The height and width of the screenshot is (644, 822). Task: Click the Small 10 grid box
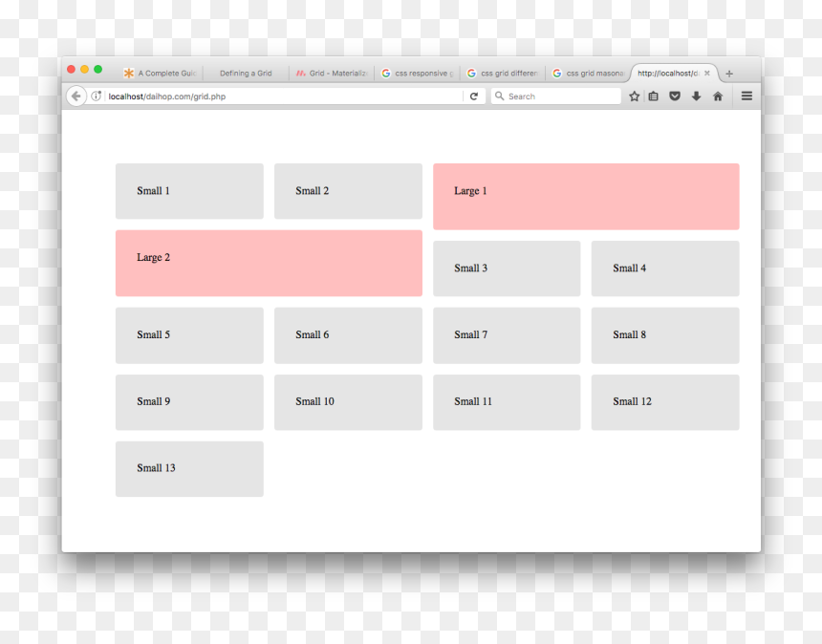(x=348, y=402)
